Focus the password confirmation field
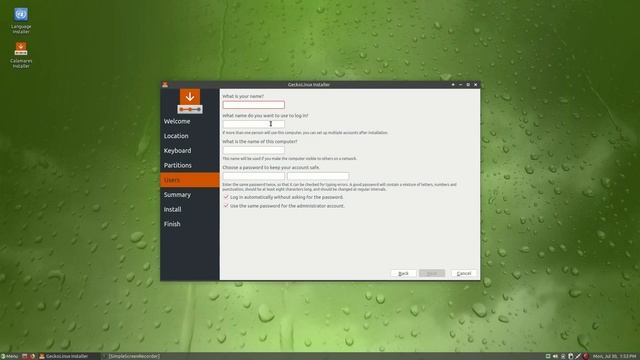This screenshot has height=360, width=640. [318, 176]
